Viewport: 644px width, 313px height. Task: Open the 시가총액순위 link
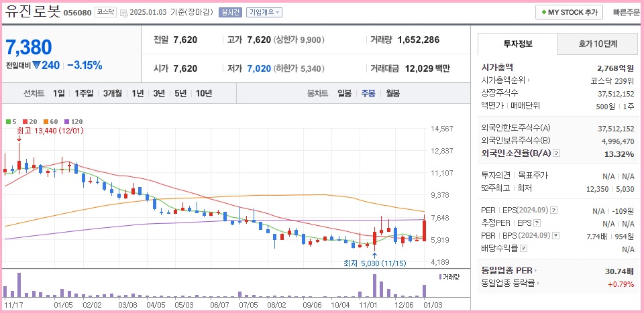tap(503, 80)
